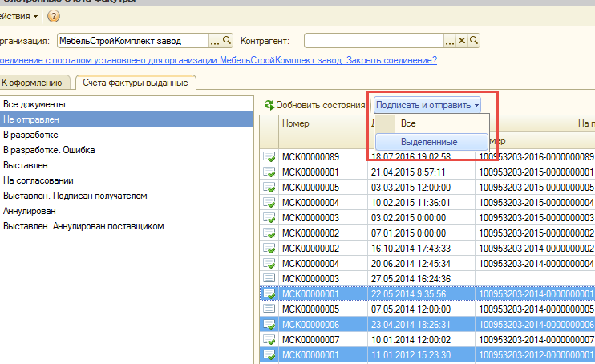Click portal number 100953203-2012-0000000001
This screenshot has width=595, height=364.
536,355
